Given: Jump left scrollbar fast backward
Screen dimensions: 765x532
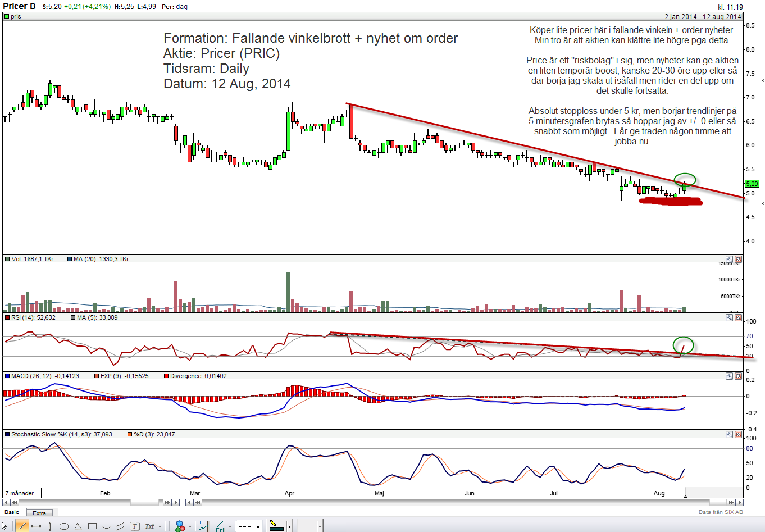Looking at the screenshot, I should coord(15,502).
